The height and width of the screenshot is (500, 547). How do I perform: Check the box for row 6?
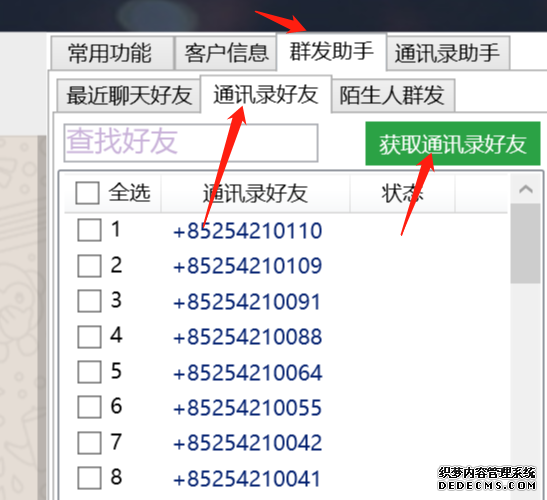(89, 407)
